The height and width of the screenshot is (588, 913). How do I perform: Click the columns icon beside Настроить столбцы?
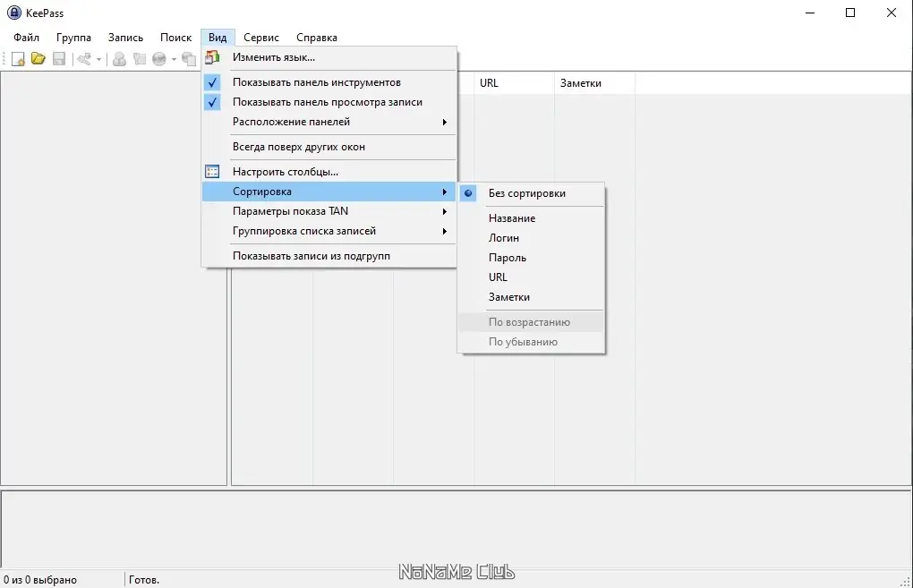(212, 172)
